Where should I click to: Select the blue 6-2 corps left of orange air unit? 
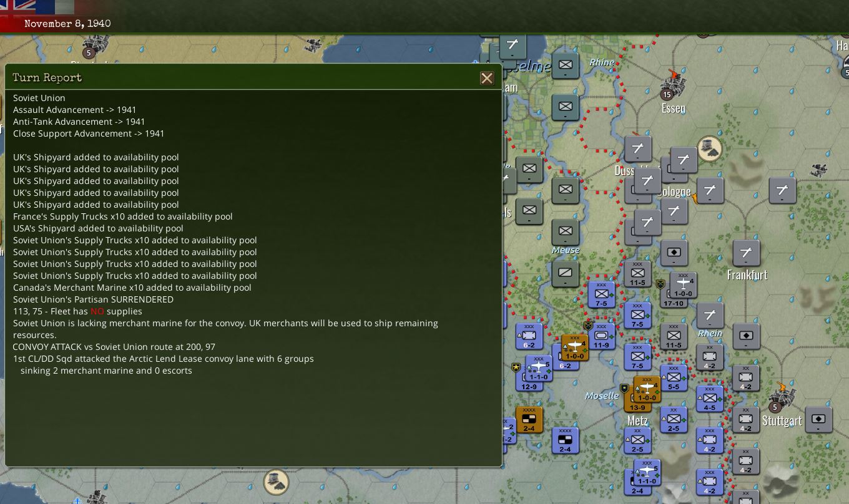click(x=529, y=336)
